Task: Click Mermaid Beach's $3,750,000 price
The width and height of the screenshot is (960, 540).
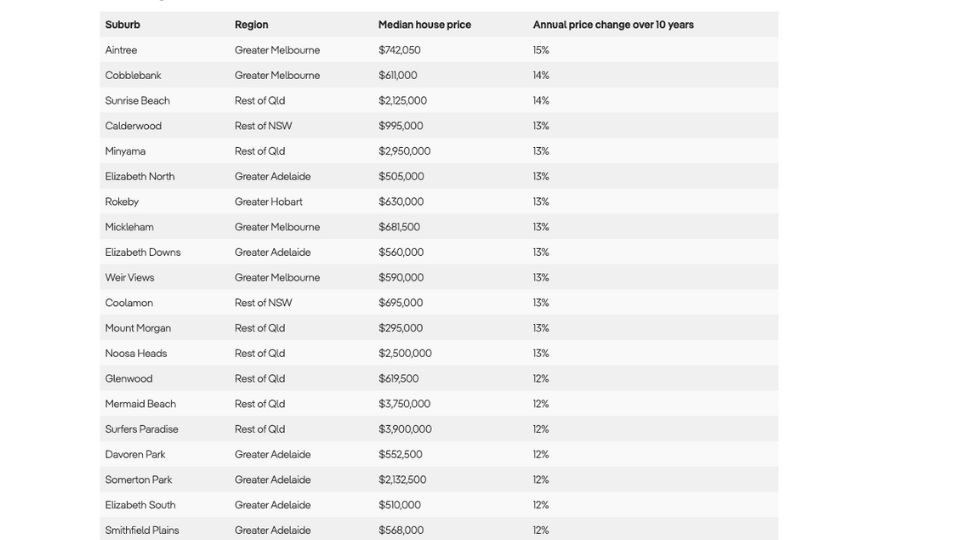Action: (404, 404)
